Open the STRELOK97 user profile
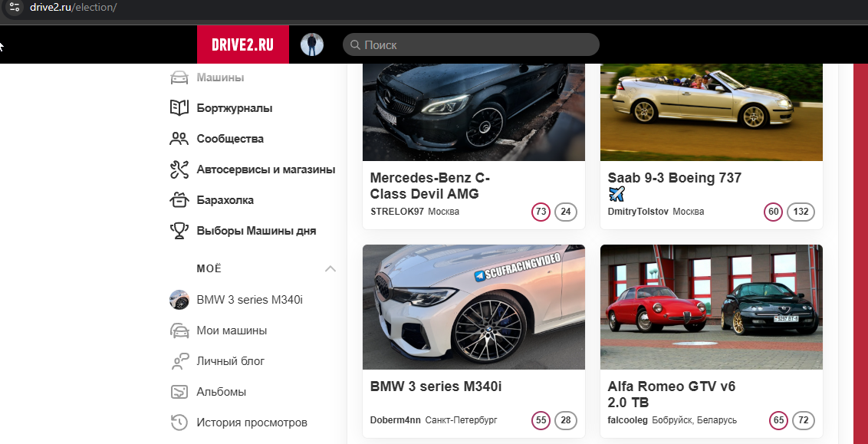The height and width of the screenshot is (444, 868). pos(397,212)
